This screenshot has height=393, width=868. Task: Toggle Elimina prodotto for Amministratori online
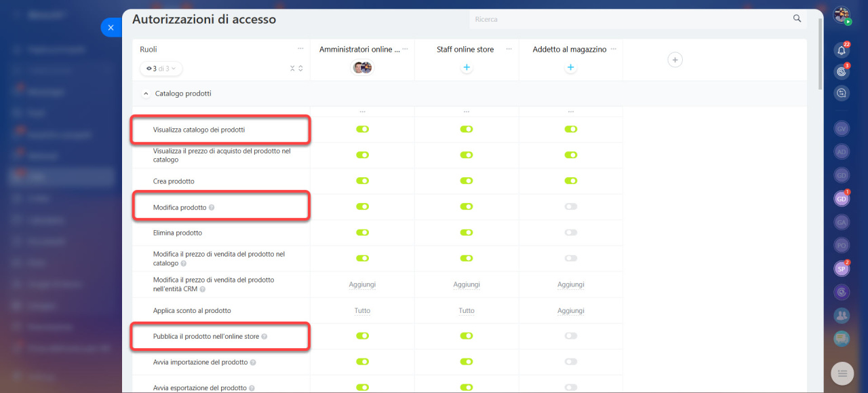(363, 232)
